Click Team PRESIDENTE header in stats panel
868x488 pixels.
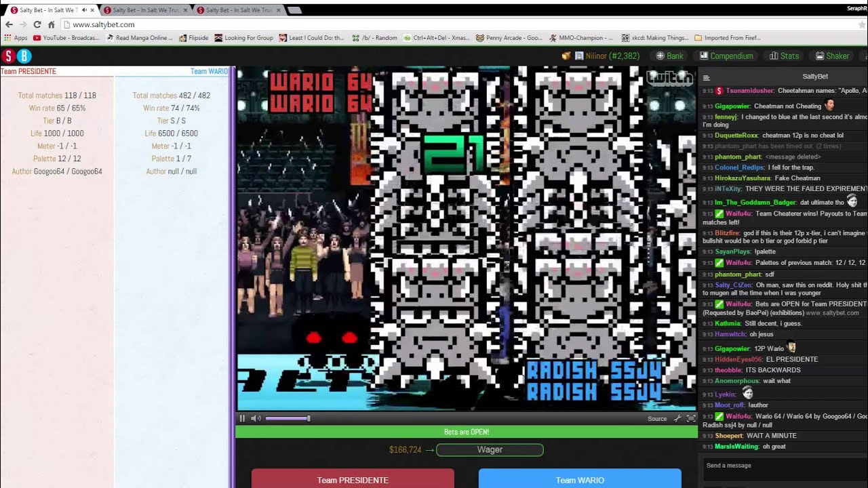(28, 71)
